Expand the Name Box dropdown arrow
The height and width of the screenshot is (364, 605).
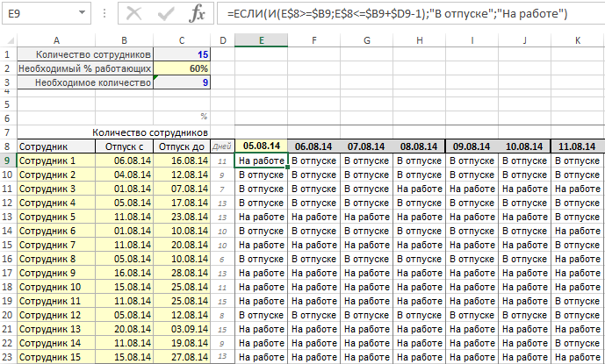(82, 14)
